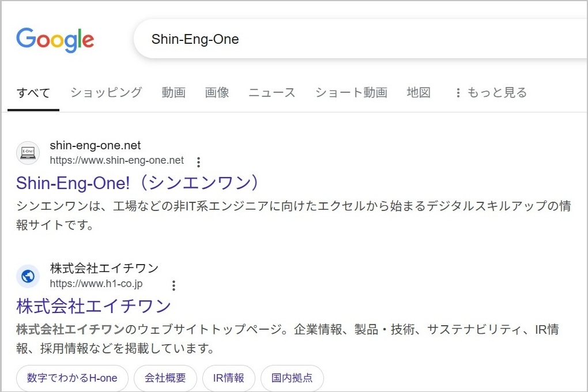Switch to the ニュース search tab
The image size is (588, 392).
coord(272,92)
